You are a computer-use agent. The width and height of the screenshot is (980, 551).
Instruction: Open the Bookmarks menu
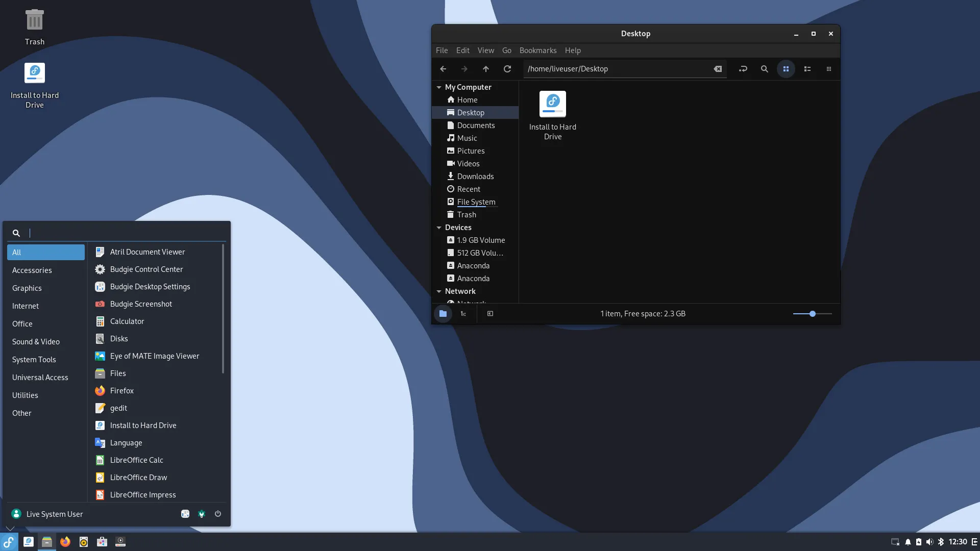pyautogui.click(x=537, y=51)
